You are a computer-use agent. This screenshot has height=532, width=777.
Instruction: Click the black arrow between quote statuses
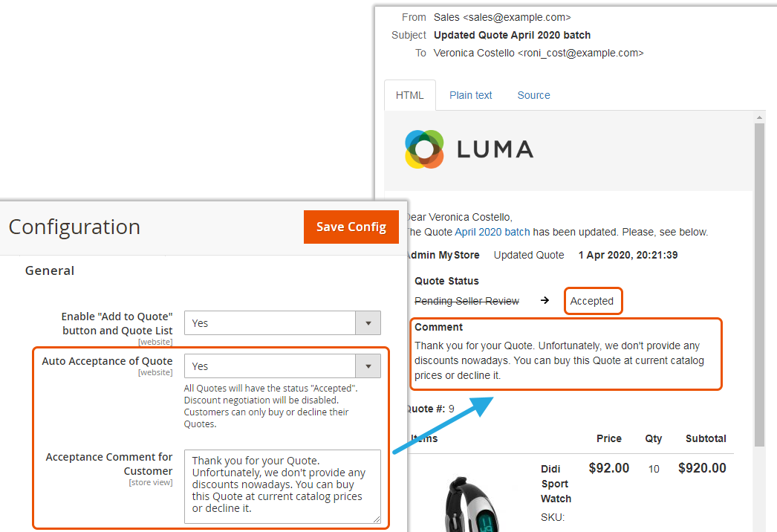(x=544, y=301)
